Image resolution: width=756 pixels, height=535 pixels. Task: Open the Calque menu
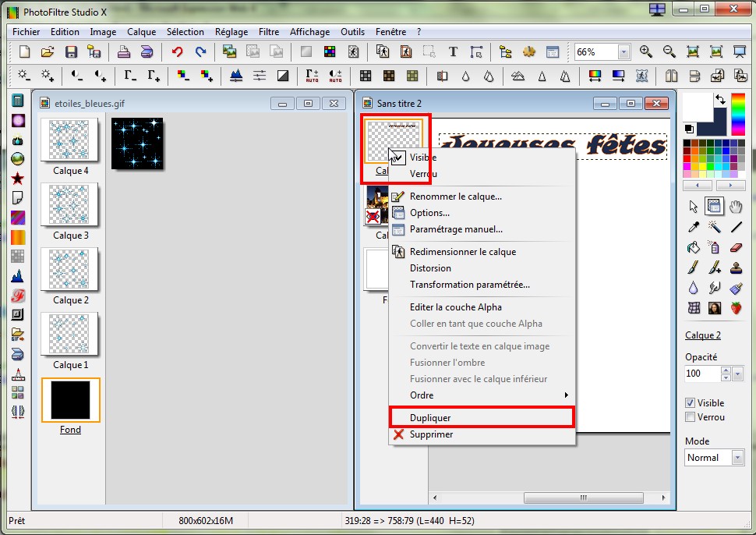(141, 32)
